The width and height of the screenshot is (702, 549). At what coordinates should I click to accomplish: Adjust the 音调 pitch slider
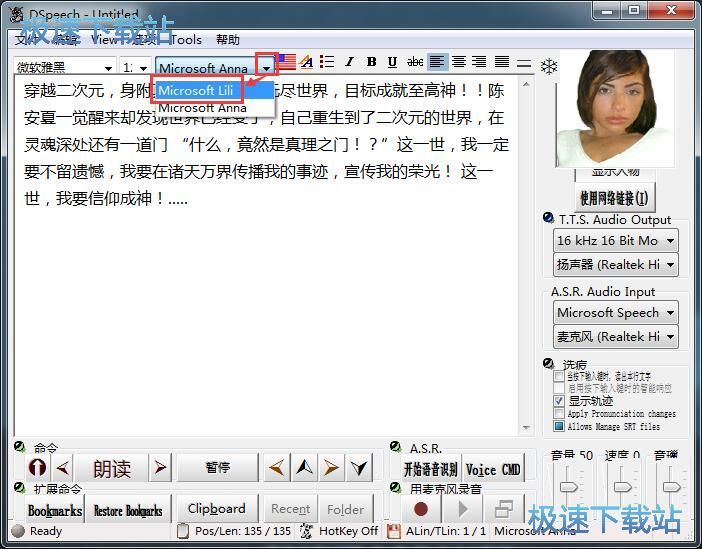tap(672, 487)
